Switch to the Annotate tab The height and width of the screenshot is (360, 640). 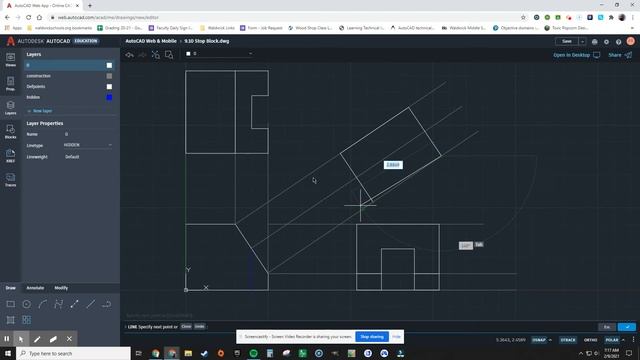tap(35, 288)
